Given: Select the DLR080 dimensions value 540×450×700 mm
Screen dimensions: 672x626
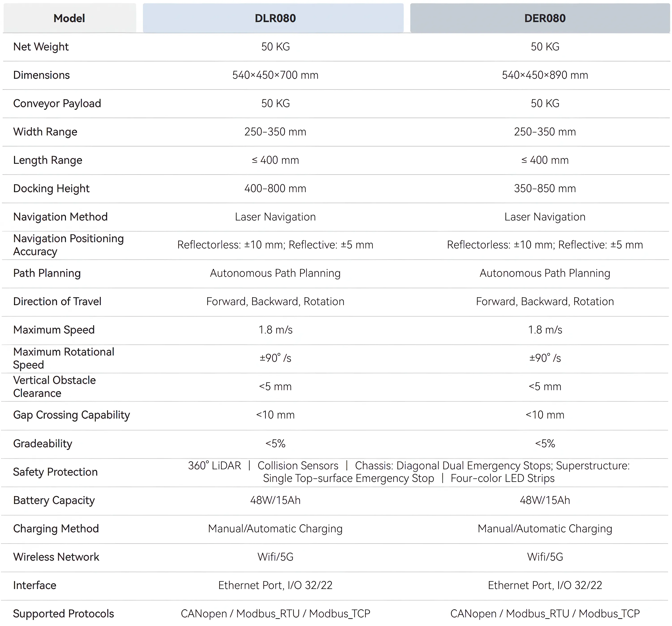Looking at the screenshot, I should [x=275, y=75].
